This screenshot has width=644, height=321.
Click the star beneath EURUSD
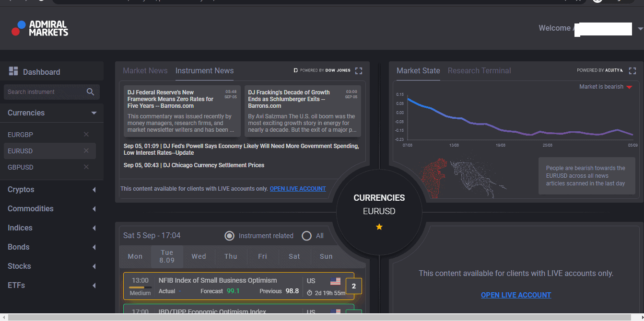point(379,227)
